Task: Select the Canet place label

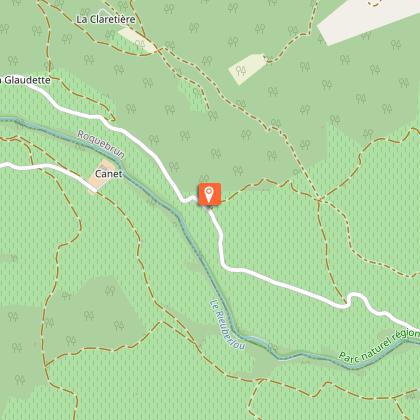Action: [x=109, y=174]
